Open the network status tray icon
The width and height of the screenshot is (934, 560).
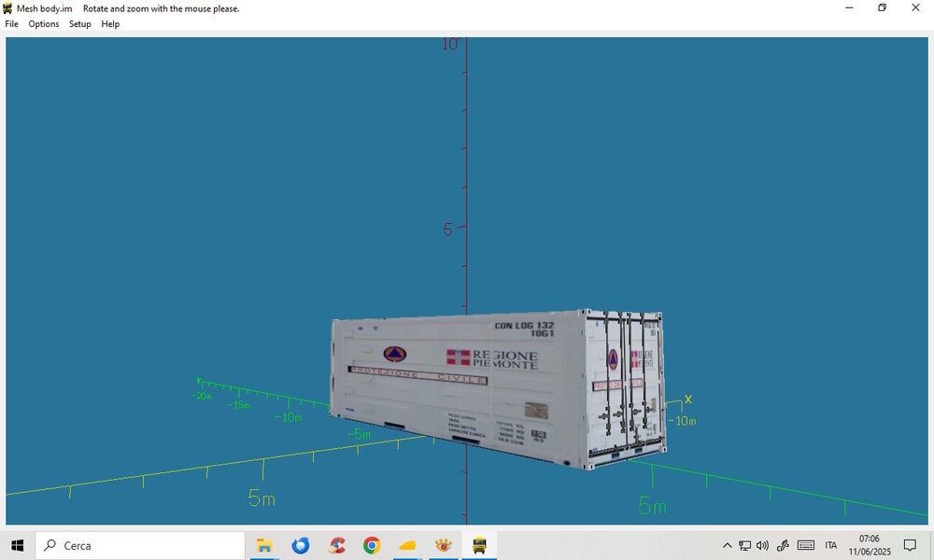[744, 545]
